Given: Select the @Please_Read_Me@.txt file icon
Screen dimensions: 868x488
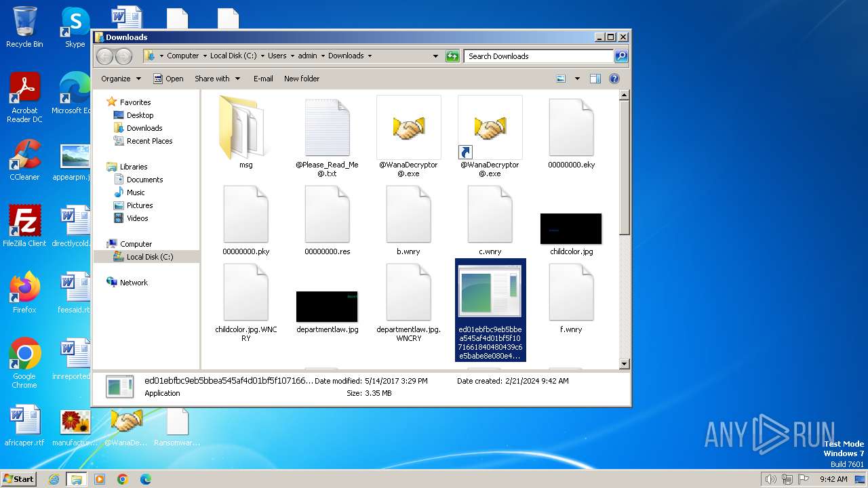Looking at the screenshot, I should (327, 129).
